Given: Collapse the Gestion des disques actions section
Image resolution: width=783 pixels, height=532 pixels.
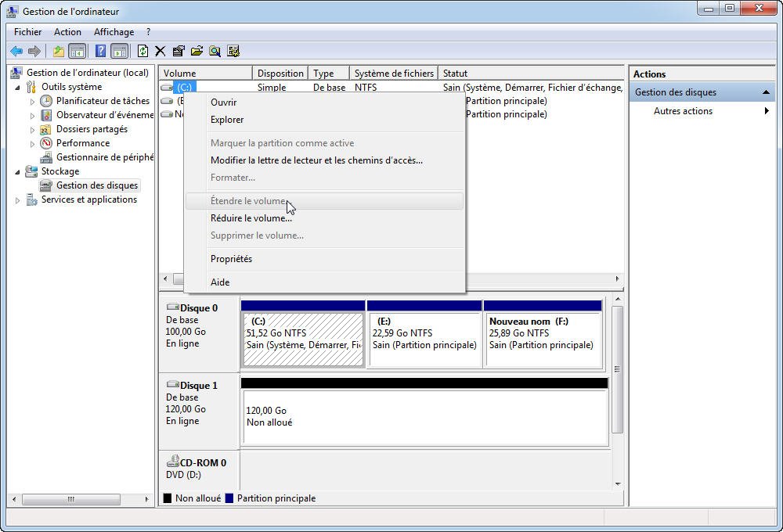Looking at the screenshot, I should [766, 92].
